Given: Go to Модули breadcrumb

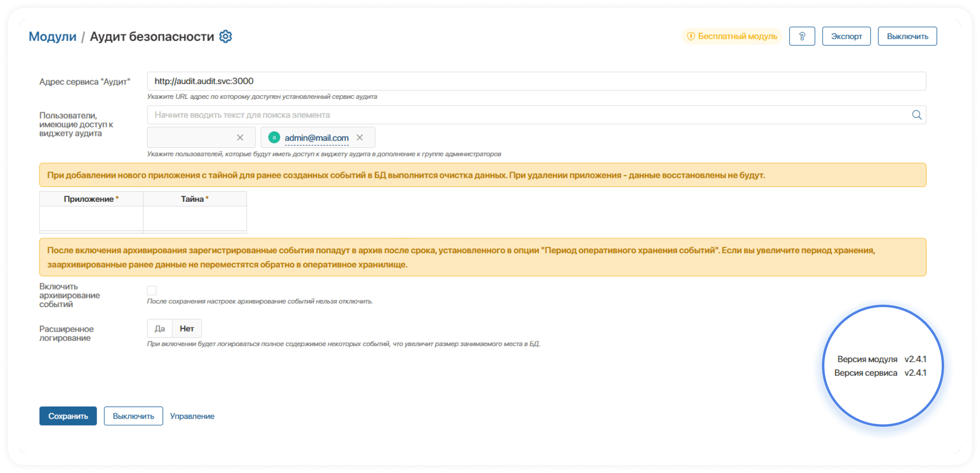Looking at the screenshot, I should pos(52,36).
